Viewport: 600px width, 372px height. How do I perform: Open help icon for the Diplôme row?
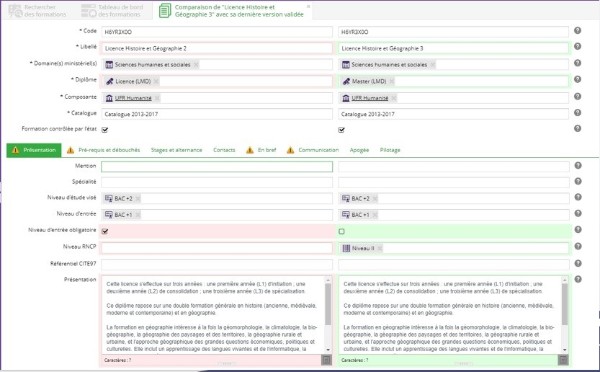click(x=577, y=79)
